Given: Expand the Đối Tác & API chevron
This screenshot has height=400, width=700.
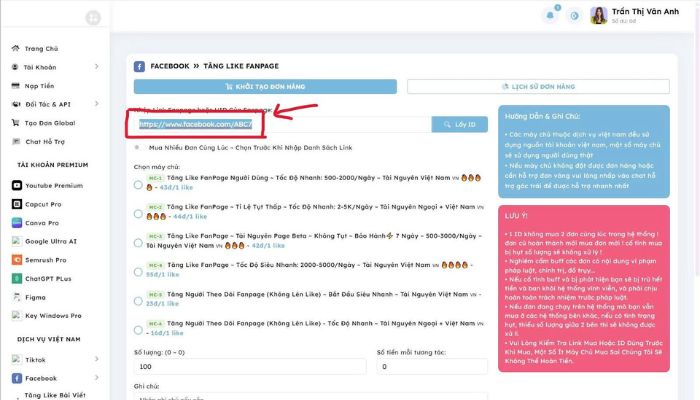Looking at the screenshot, I should [96, 104].
